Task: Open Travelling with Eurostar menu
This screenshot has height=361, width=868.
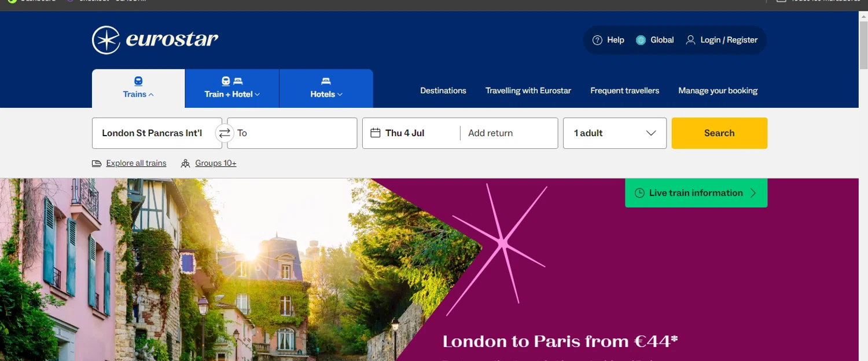Action: [528, 90]
